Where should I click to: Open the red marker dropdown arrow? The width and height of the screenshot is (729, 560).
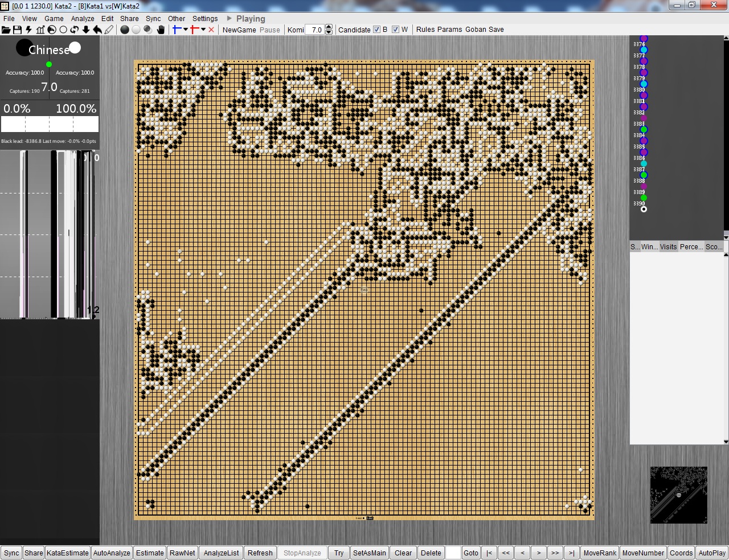(x=203, y=30)
